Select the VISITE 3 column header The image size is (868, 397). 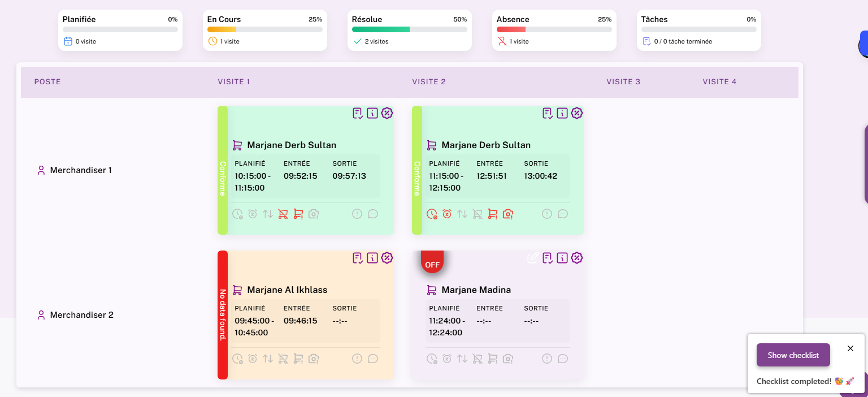[x=623, y=81]
